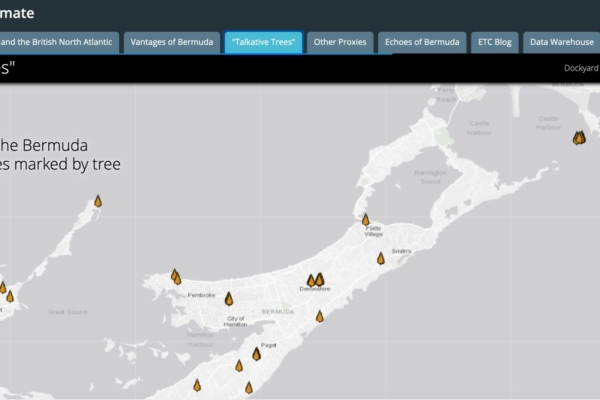
Task: Select the "Talkative Trees" tab
Action: click(x=264, y=42)
